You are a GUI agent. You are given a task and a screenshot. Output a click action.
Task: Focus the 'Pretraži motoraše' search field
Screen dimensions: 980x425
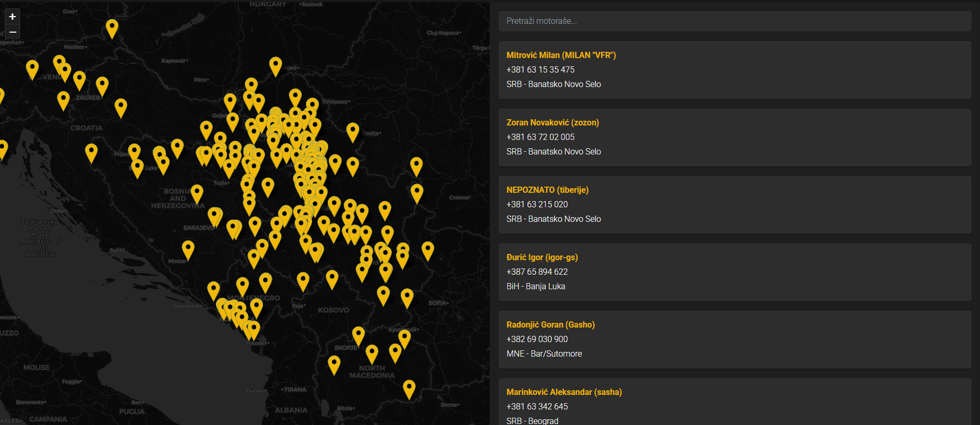point(735,21)
